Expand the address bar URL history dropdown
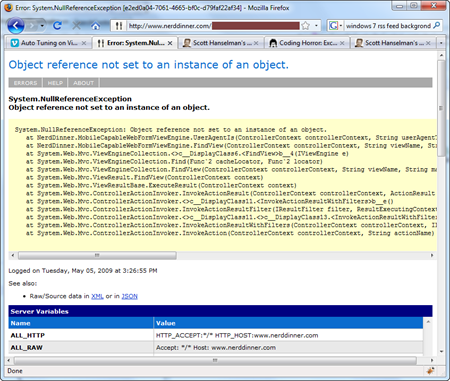Viewport: 450px width, 381px height. tap(316, 26)
